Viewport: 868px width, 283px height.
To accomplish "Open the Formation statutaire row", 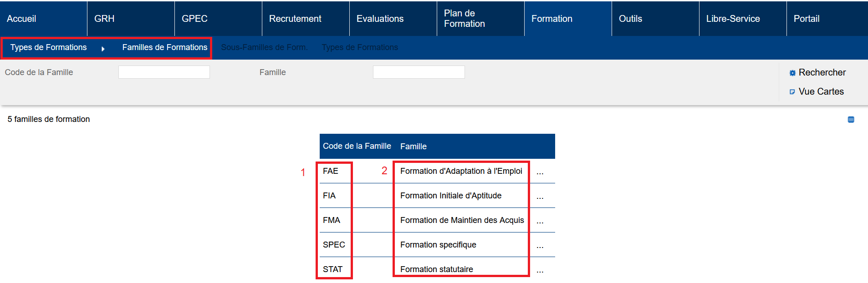I will click(436, 269).
